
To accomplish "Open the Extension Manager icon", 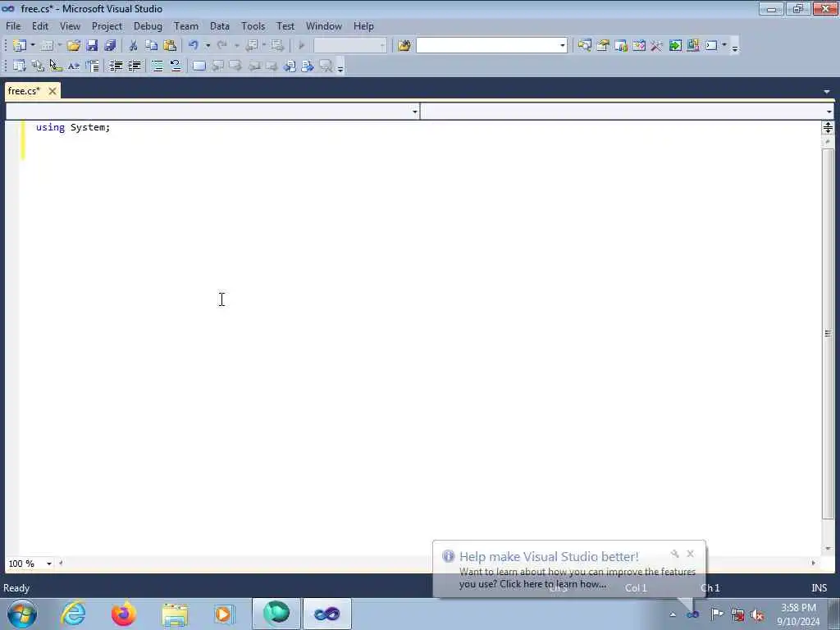I will [692, 46].
